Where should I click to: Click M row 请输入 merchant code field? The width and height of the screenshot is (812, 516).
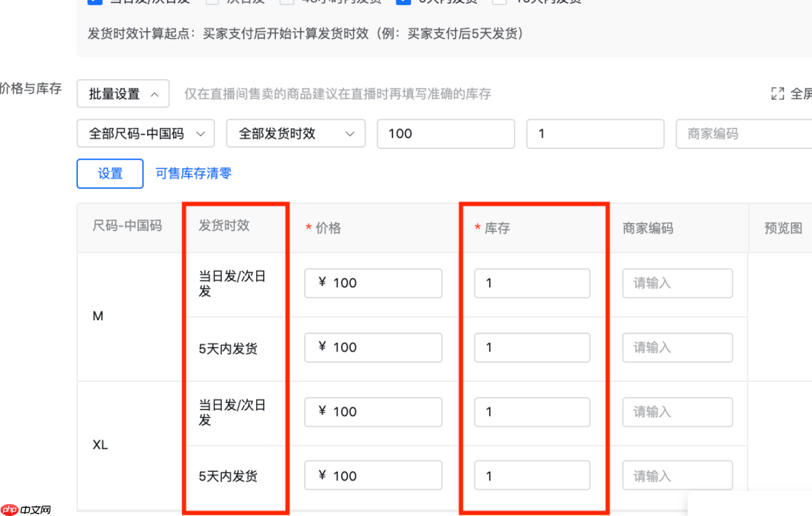[677, 283]
